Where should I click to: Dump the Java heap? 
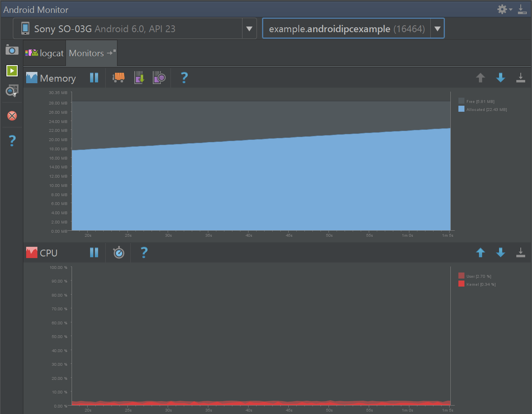click(x=139, y=77)
